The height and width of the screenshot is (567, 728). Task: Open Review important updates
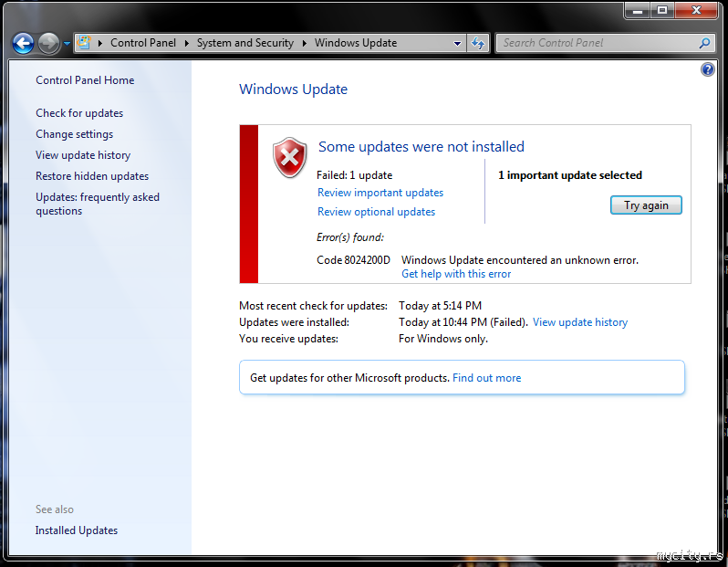tap(380, 193)
